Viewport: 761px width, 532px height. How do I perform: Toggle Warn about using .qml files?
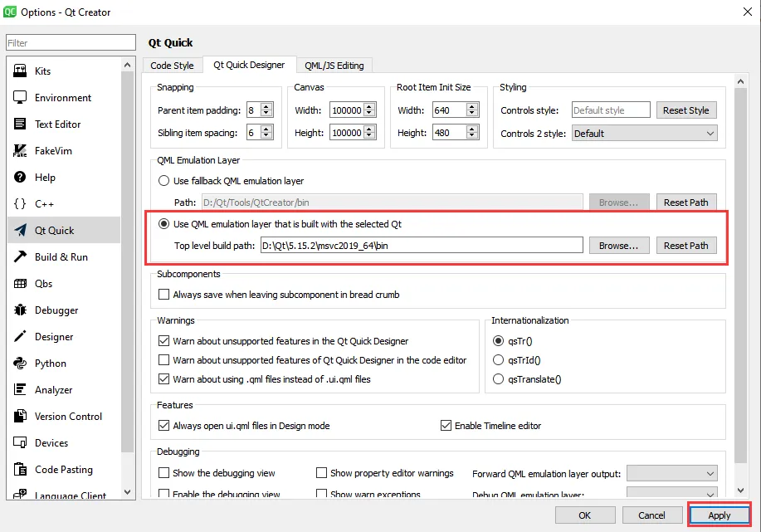[164, 378]
